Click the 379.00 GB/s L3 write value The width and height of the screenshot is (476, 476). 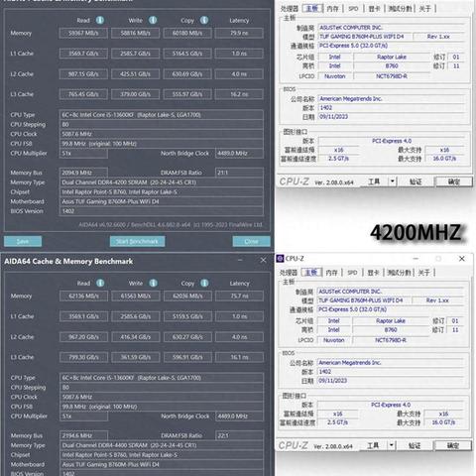136,94
